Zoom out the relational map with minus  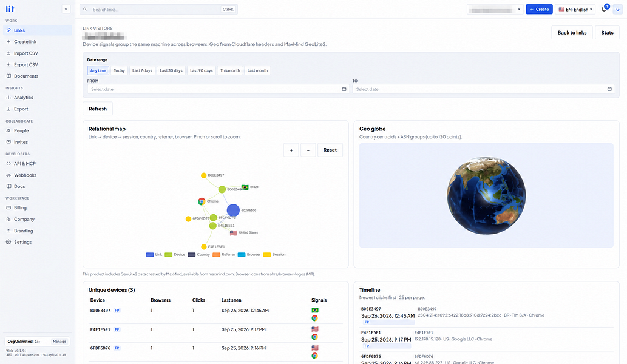pyautogui.click(x=308, y=150)
